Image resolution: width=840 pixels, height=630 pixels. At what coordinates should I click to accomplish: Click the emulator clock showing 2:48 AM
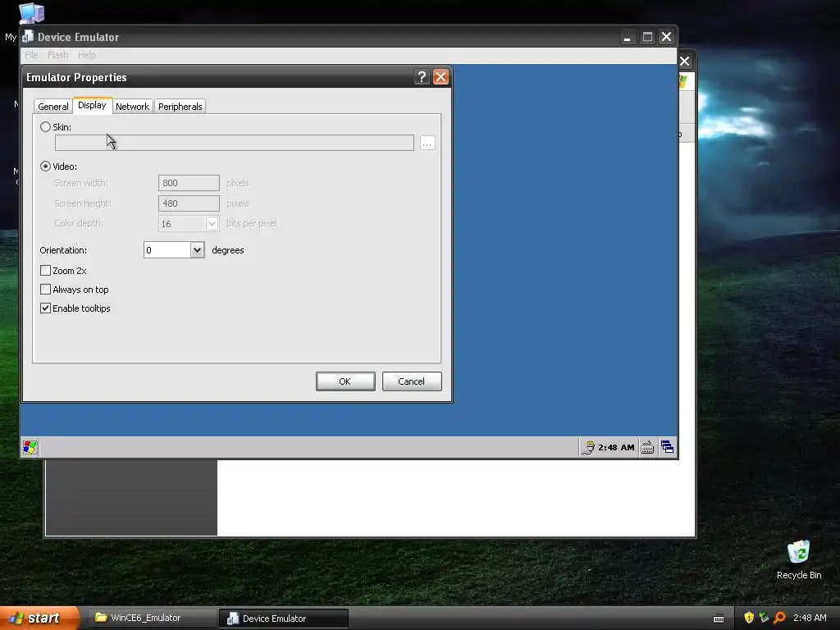pos(616,447)
